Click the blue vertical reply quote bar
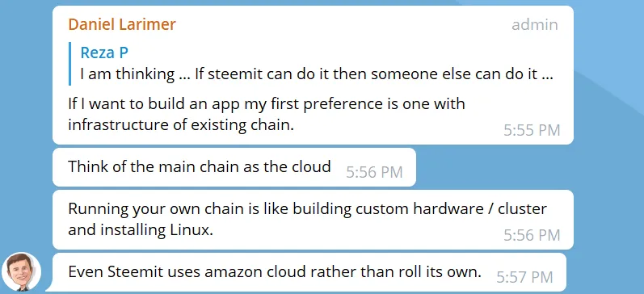 click(x=69, y=64)
